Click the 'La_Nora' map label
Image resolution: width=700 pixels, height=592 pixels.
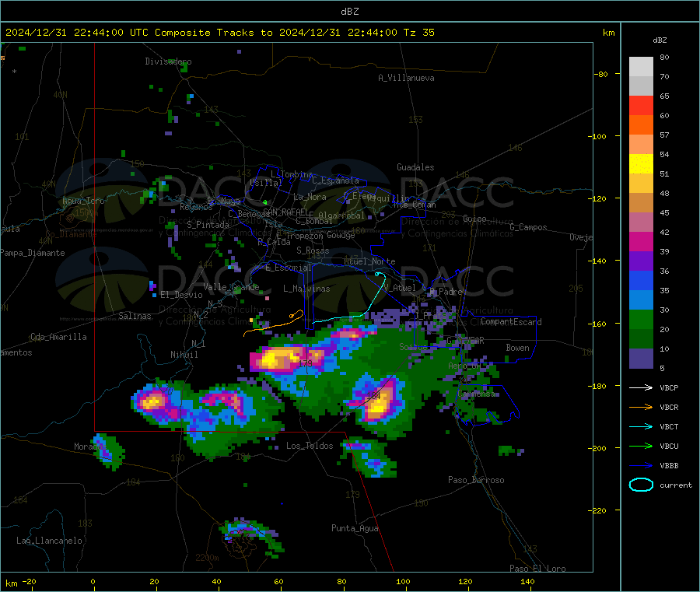pos(310,197)
